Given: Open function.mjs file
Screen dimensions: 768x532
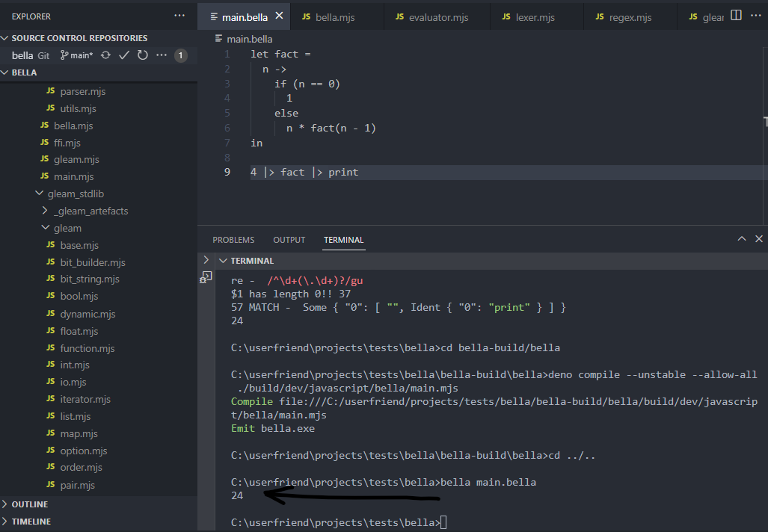Looking at the screenshot, I should click(x=87, y=348).
